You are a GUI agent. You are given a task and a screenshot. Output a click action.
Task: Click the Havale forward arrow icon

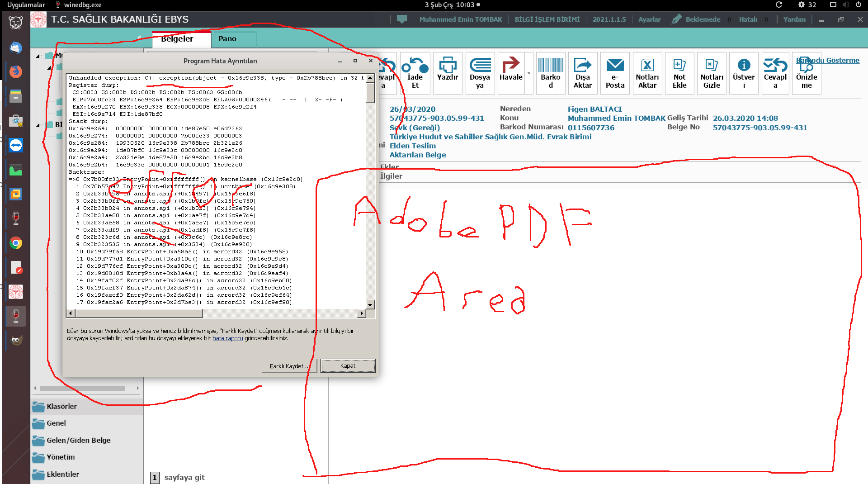[x=511, y=73]
